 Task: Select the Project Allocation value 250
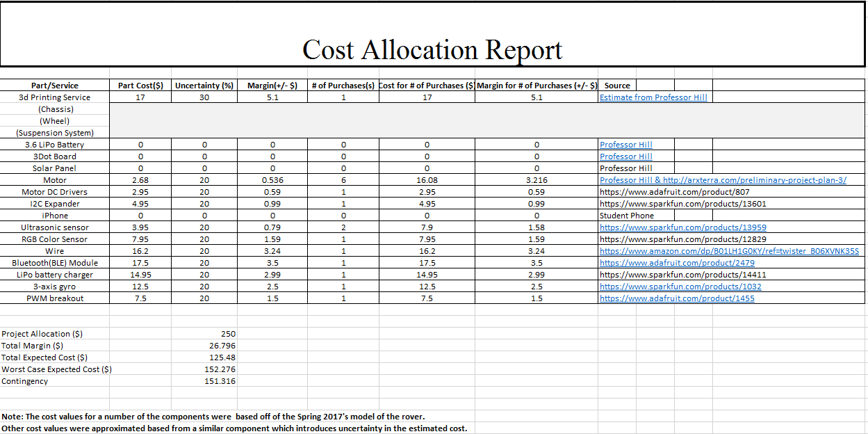(x=228, y=334)
